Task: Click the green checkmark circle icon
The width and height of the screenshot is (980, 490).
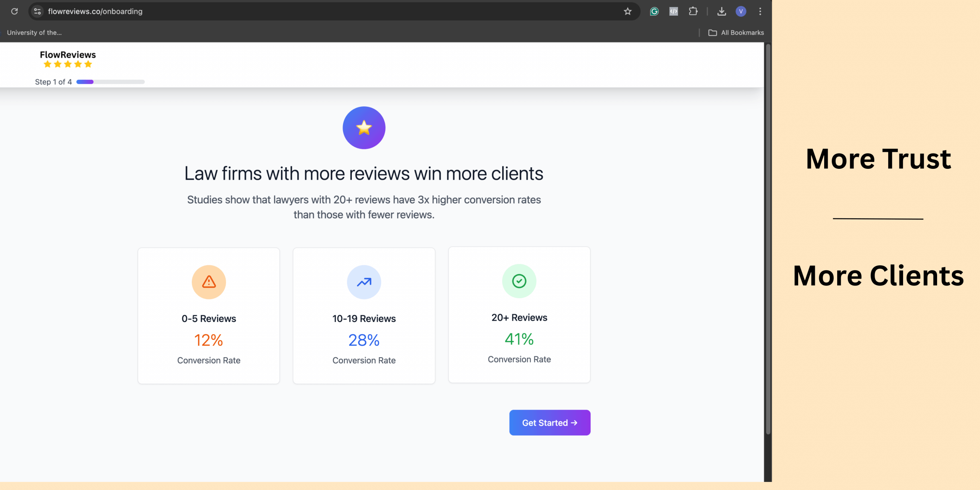Action: coord(519,281)
